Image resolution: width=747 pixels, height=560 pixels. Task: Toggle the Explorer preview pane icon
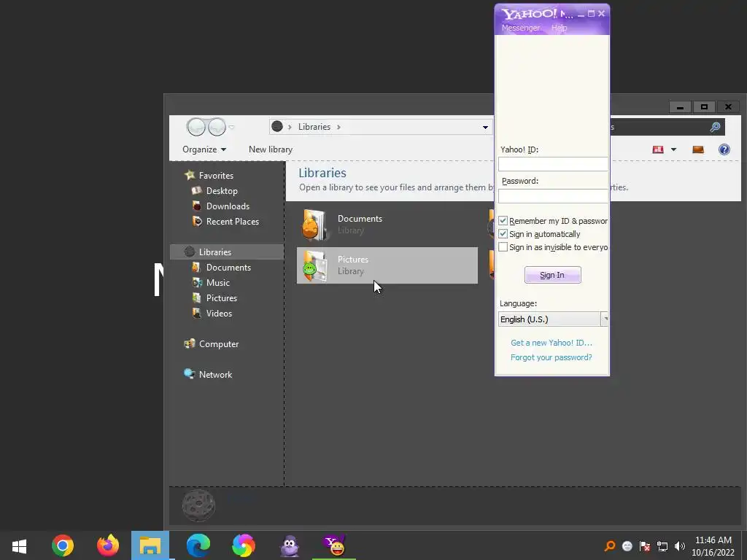click(698, 149)
